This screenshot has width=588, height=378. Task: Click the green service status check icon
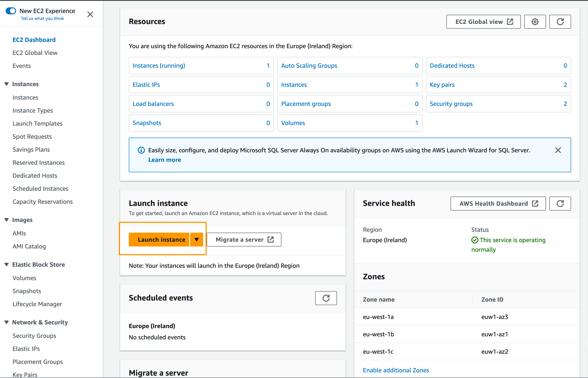point(474,240)
